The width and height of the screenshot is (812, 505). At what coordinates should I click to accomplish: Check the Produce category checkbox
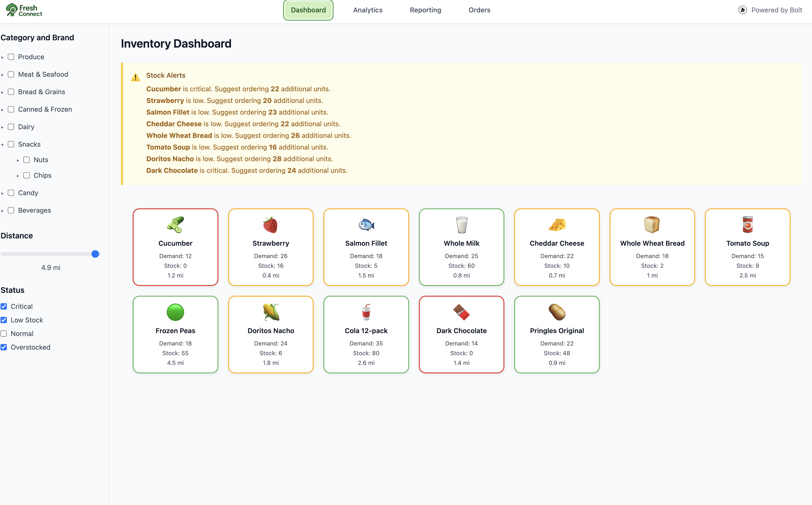tap(11, 57)
